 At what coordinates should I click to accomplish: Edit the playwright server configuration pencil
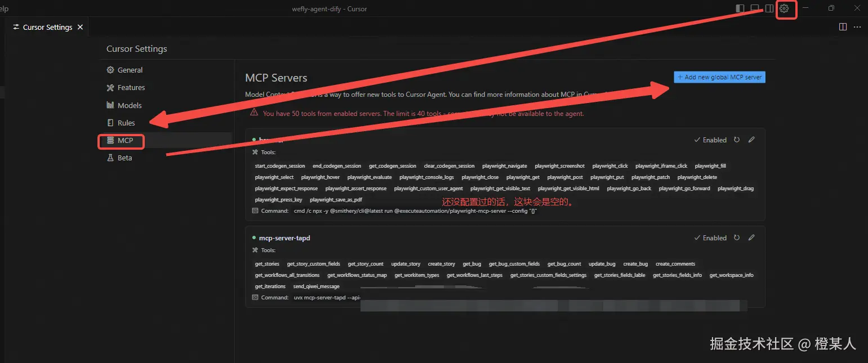(x=751, y=140)
